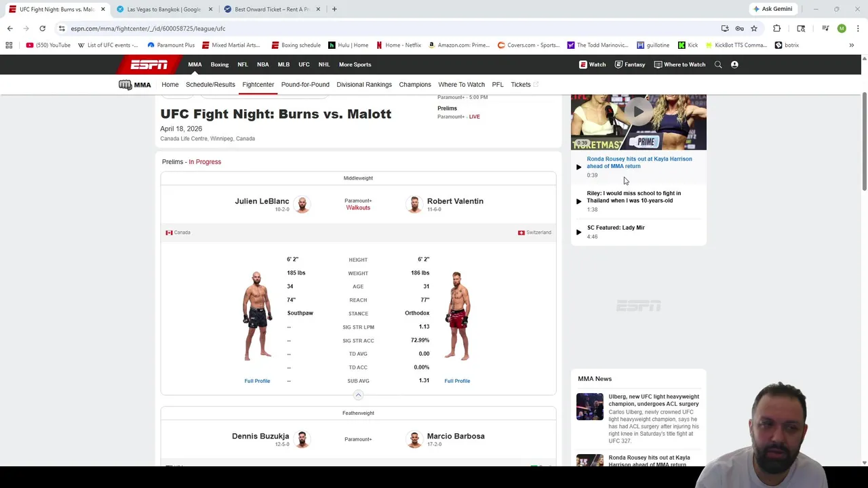Image resolution: width=868 pixels, height=488 pixels.
Task: Open MMA Home tab
Action: click(170, 85)
